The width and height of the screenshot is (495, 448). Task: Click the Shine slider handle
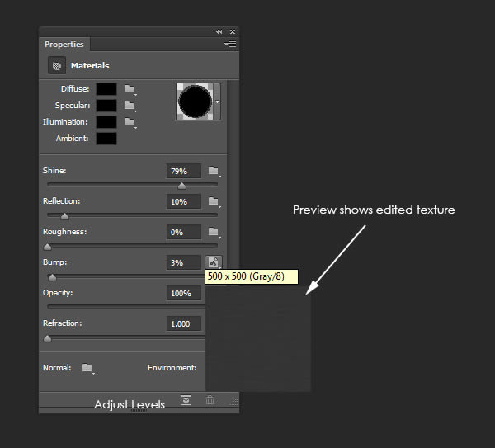pyautogui.click(x=181, y=186)
